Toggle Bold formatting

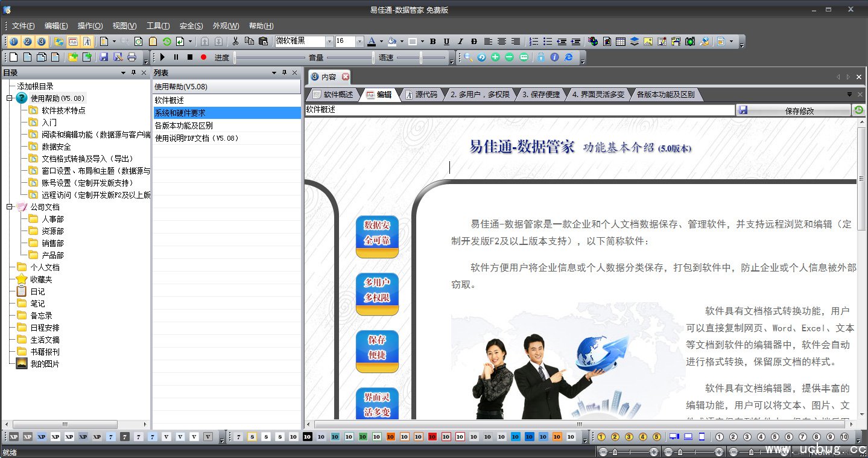coord(432,41)
